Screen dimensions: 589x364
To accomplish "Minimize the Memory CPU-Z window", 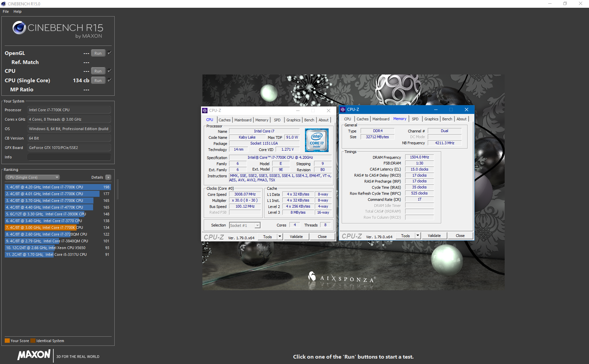I will [x=436, y=110].
